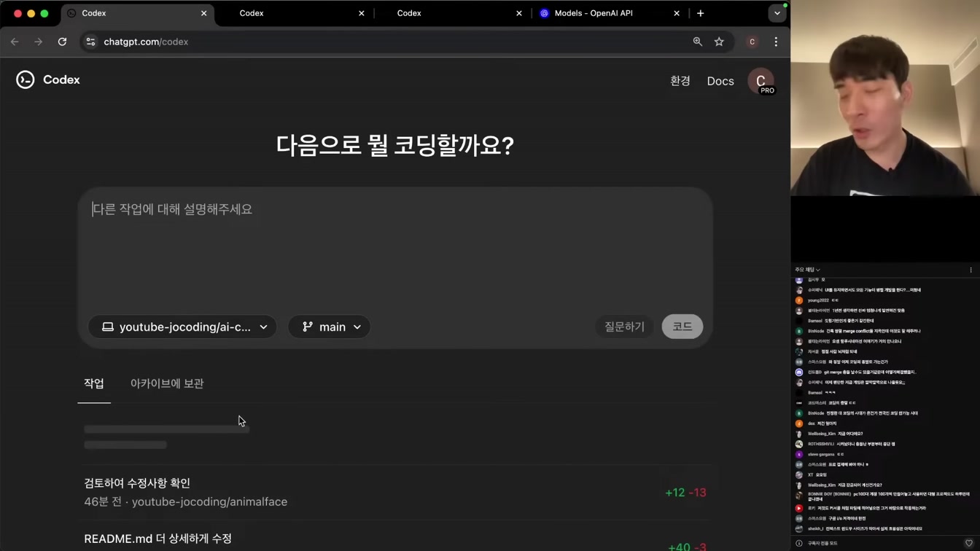Click the info icon beside 구독자 전용 모드
Image resolution: width=980 pixels, height=551 pixels.
tap(799, 543)
